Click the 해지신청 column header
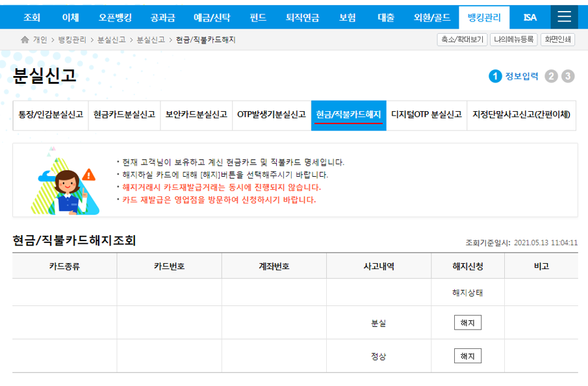Viewport: 588px width, 386px height. (x=468, y=266)
